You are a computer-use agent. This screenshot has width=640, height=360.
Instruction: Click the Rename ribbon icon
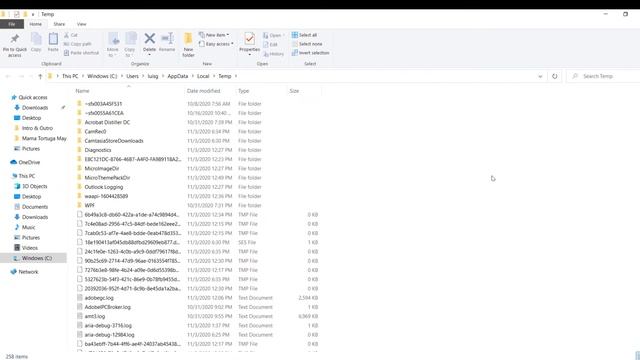[167, 38]
